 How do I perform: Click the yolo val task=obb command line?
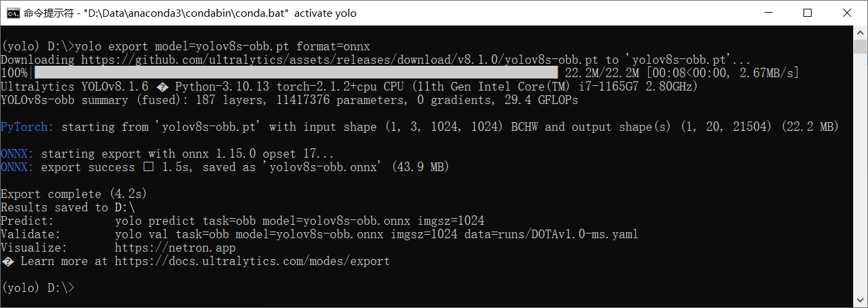(376, 234)
